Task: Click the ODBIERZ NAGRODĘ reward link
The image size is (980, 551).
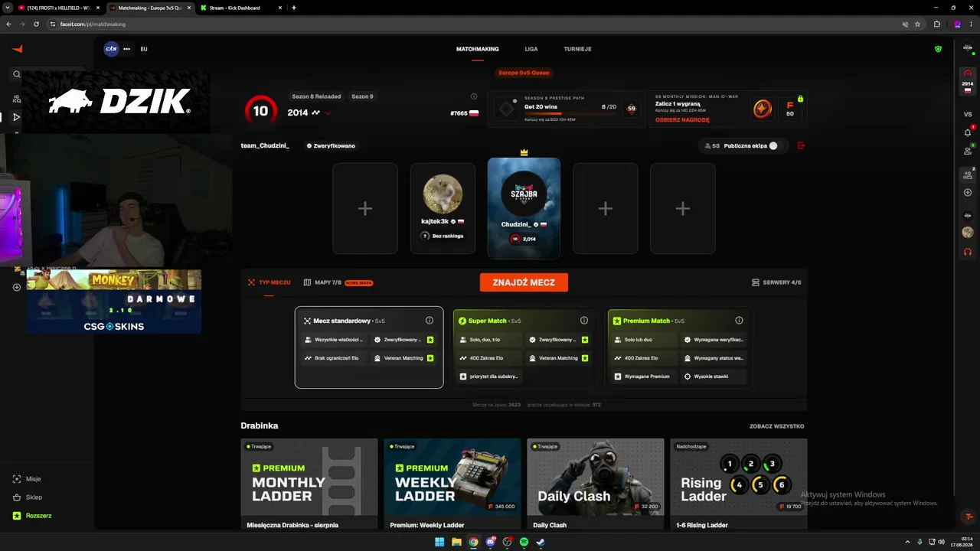Action: click(x=682, y=119)
